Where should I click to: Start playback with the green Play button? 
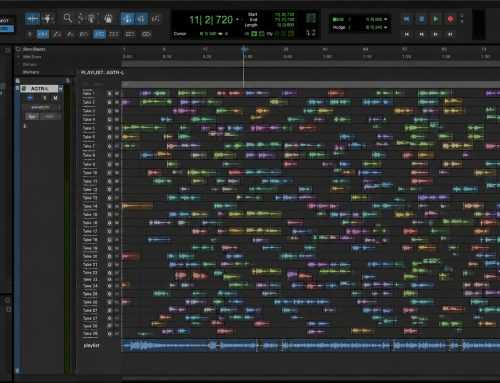pyautogui.click(x=436, y=19)
